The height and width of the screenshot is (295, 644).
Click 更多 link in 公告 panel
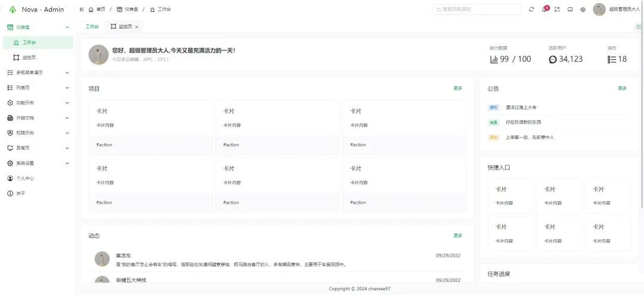click(623, 88)
